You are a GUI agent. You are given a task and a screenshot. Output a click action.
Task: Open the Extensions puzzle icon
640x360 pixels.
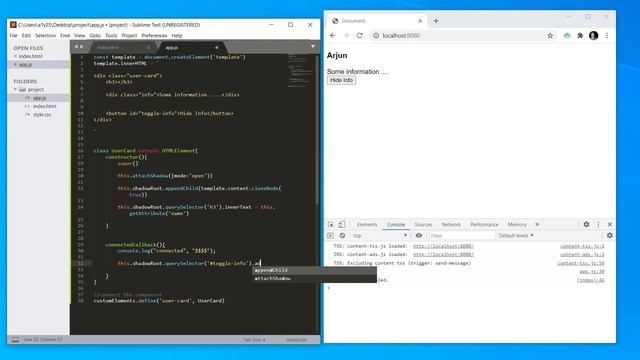coord(580,36)
